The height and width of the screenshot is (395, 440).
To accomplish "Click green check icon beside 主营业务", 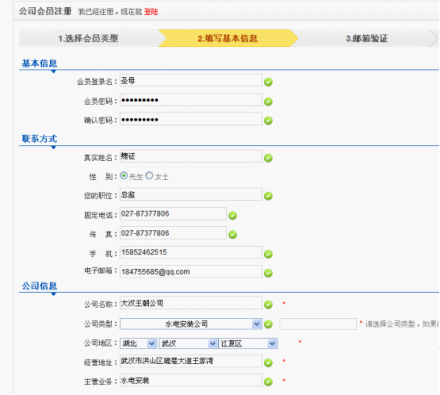I will coord(268,382).
